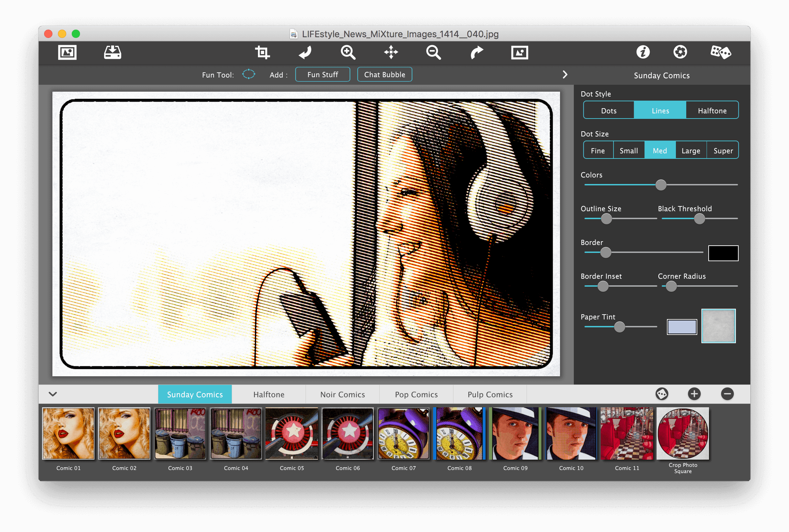Click the dice randomize icon in top toolbar
This screenshot has width=789, height=532.
(720, 52)
